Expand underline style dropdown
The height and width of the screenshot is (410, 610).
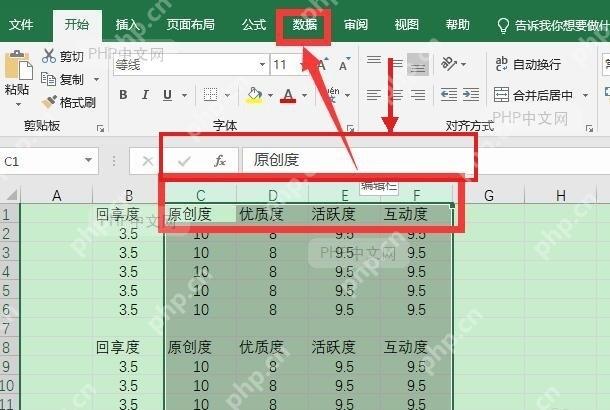click(x=184, y=95)
